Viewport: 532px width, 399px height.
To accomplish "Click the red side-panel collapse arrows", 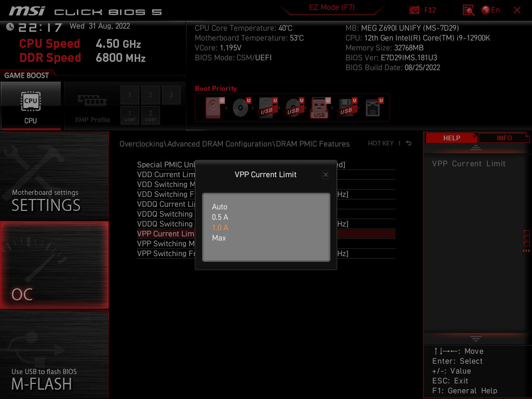I will [526, 251].
